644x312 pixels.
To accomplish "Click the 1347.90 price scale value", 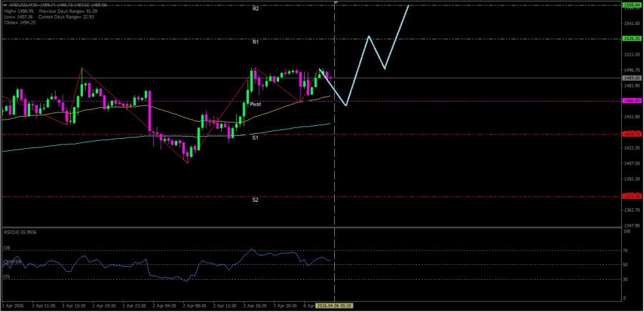I will tap(632, 225).
